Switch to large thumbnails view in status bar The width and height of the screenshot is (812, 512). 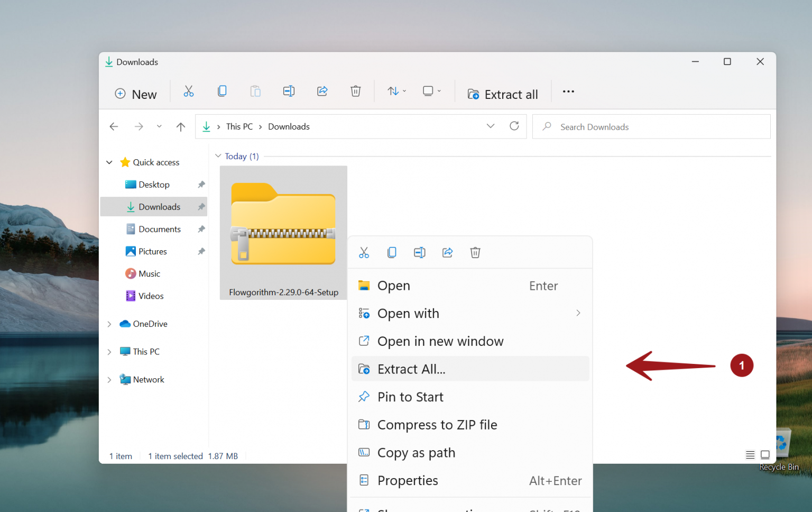pos(765,455)
